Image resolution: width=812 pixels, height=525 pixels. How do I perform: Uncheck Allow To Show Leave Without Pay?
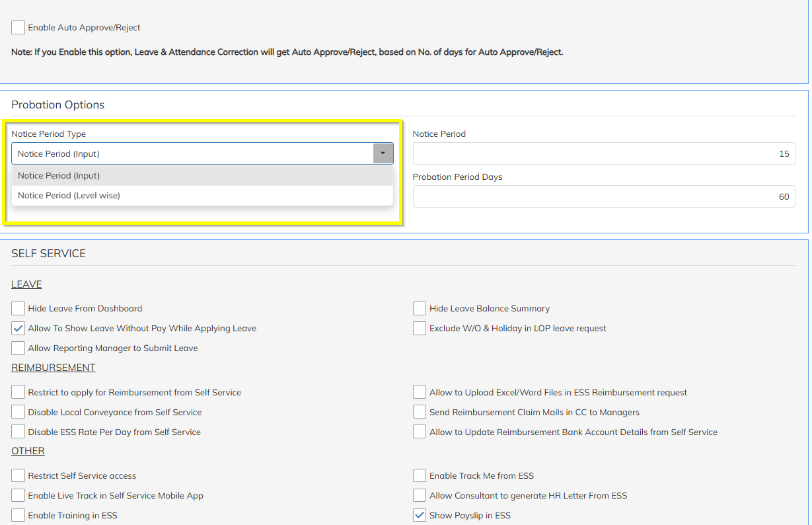coord(18,329)
